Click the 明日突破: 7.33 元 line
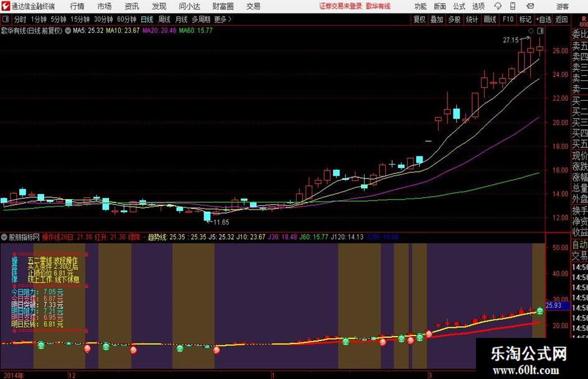This screenshot has height=379, width=588. coord(37,305)
